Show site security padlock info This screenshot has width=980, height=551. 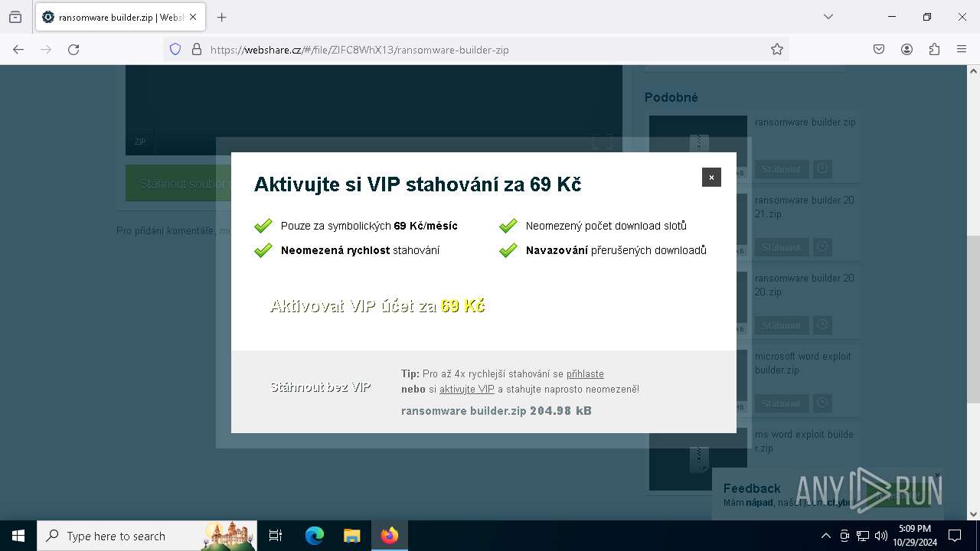point(197,49)
